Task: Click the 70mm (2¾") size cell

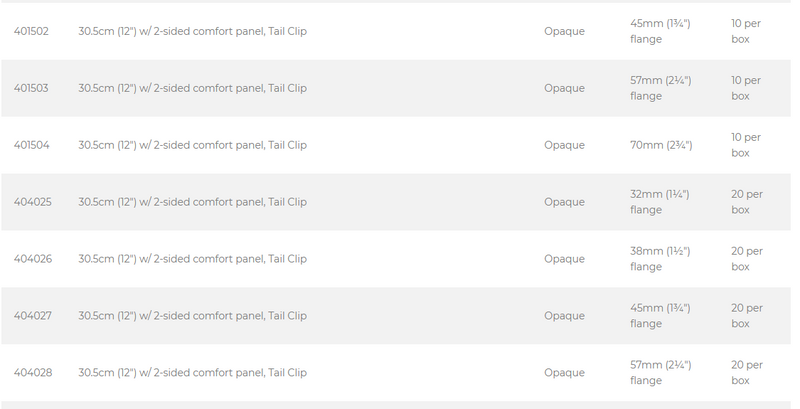Action: click(661, 145)
